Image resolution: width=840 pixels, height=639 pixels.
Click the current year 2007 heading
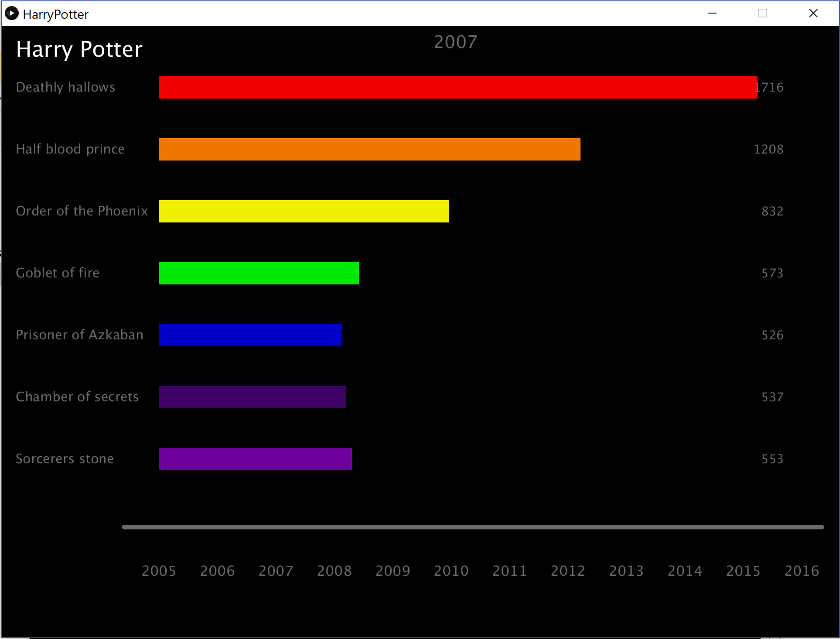(455, 42)
